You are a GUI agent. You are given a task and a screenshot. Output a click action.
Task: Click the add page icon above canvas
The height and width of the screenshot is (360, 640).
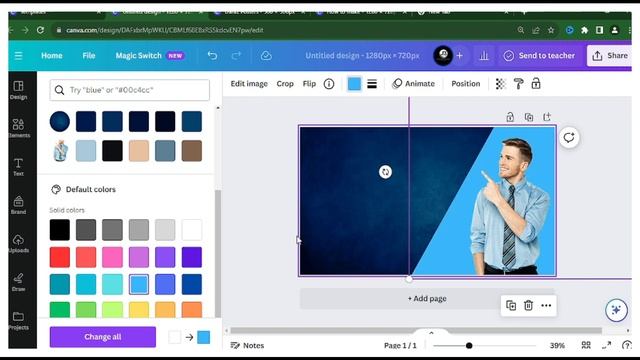(547, 117)
